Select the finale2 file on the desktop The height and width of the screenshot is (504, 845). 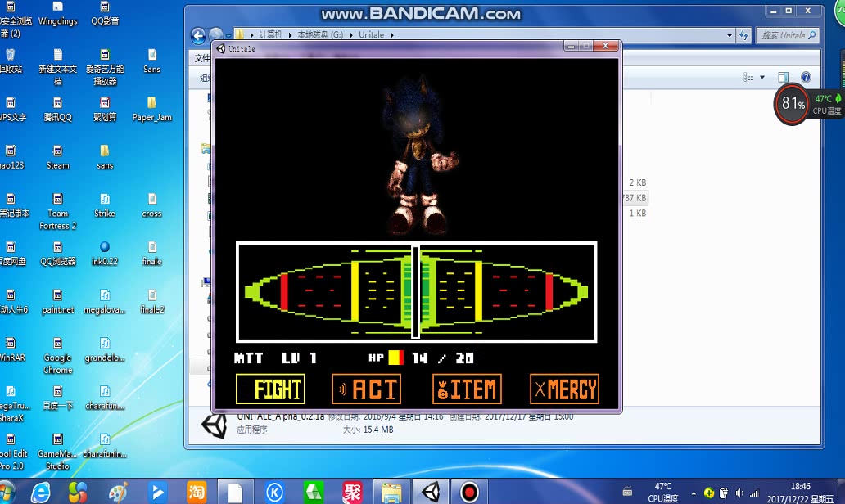[x=152, y=302]
